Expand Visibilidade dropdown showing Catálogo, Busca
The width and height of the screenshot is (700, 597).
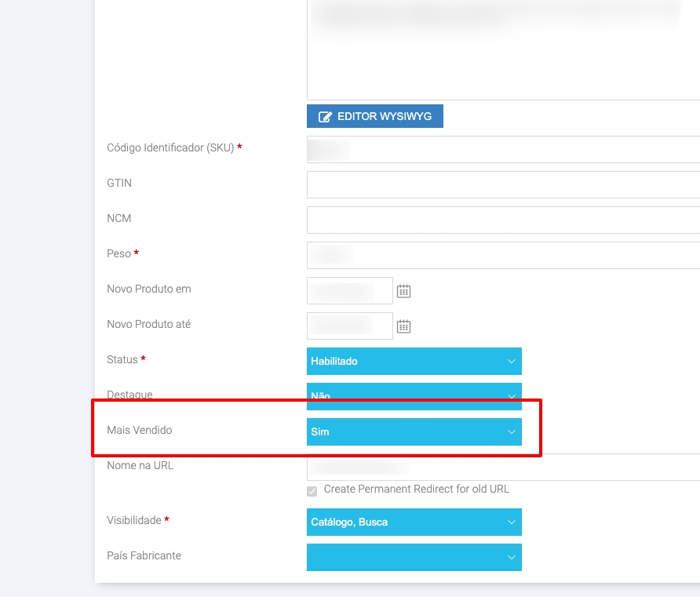[x=414, y=522]
